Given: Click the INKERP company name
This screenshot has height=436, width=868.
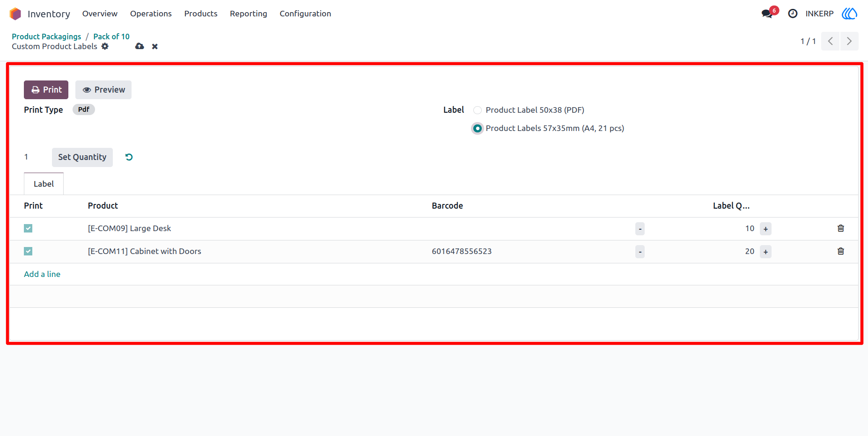Looking at the screenshot, I should coord(819,14).
